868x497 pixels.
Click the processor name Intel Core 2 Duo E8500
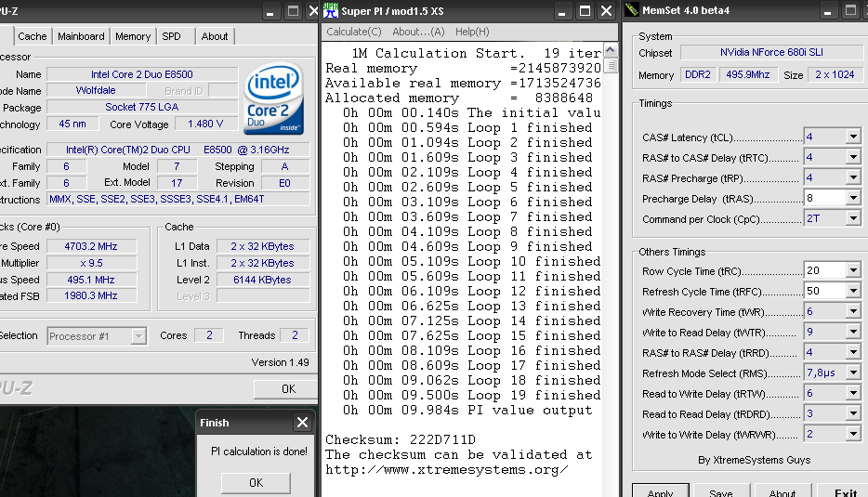(142, 74)
